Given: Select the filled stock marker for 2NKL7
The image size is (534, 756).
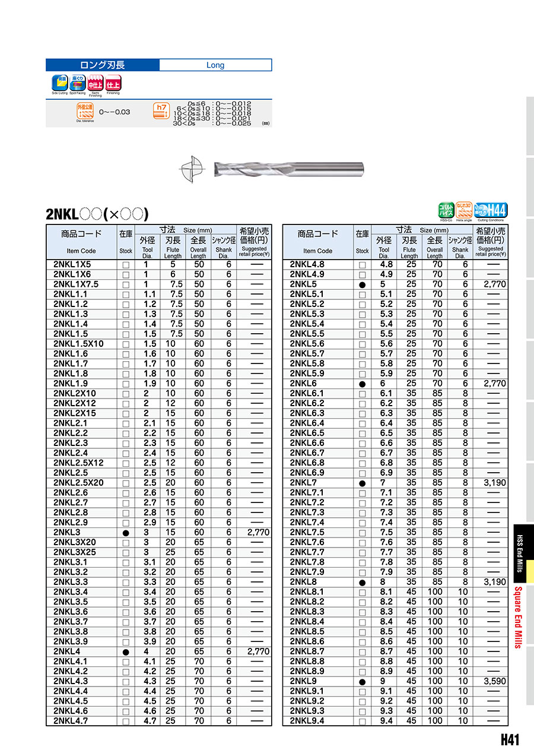Looking at the screenshot, I should tap(363, 483).
